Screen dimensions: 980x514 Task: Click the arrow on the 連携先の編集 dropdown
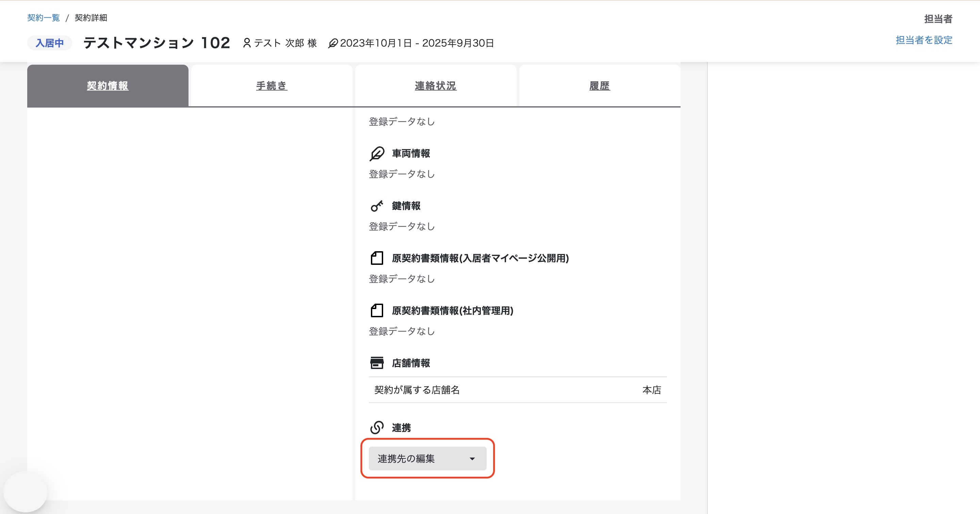pos(472,459)
